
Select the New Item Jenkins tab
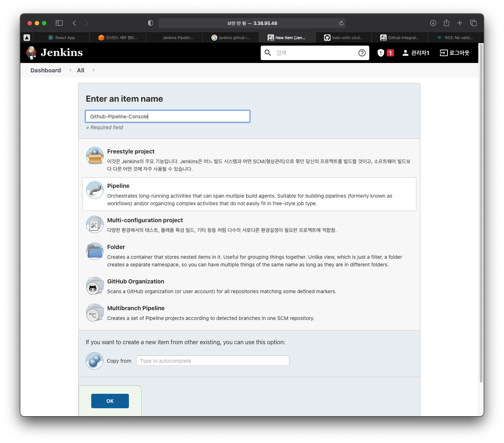tap(287, 38)
